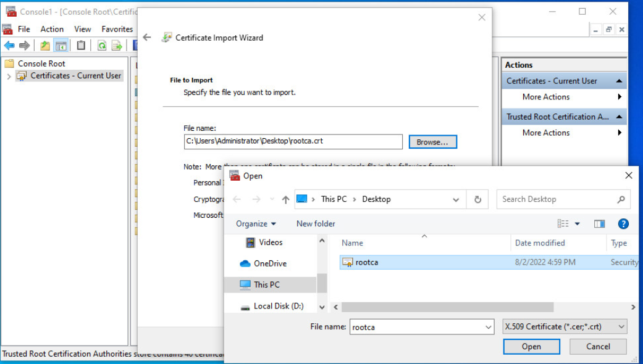
Task: Click This PC in the address breadcrumb
Action: tap(334, 199)
